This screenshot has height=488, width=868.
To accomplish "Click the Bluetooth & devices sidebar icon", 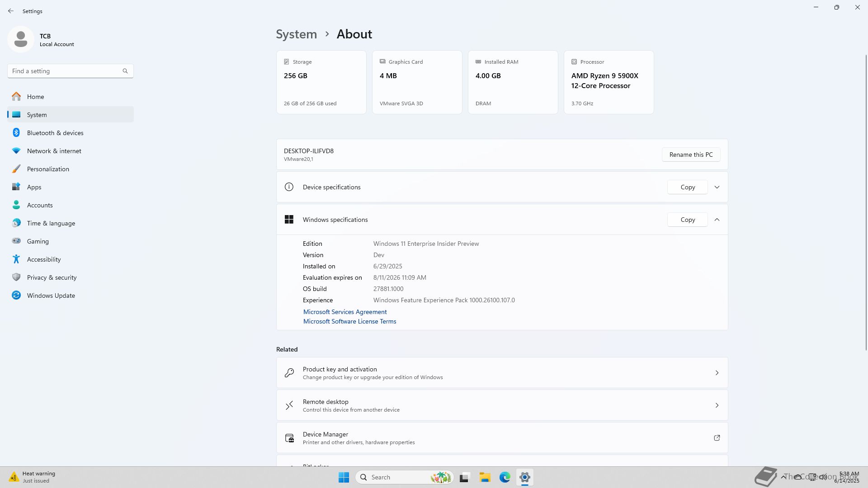I will pyautogui.click(x=16, y=133).
